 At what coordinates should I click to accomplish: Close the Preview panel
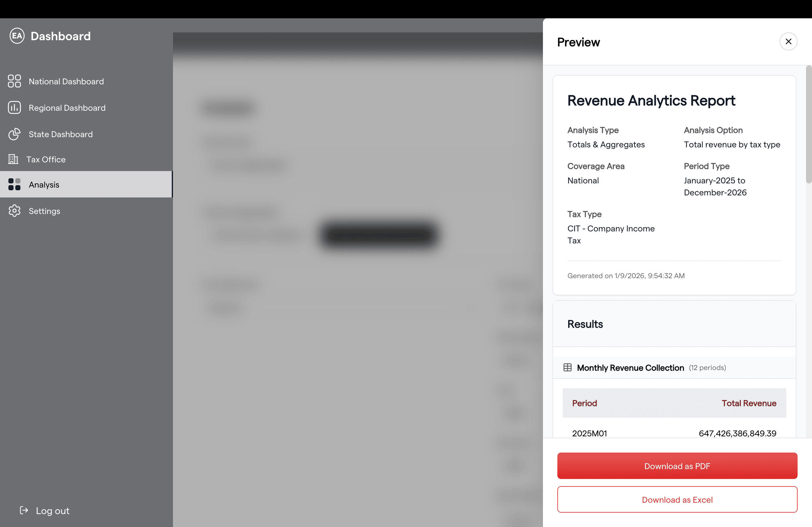(788, 42)
